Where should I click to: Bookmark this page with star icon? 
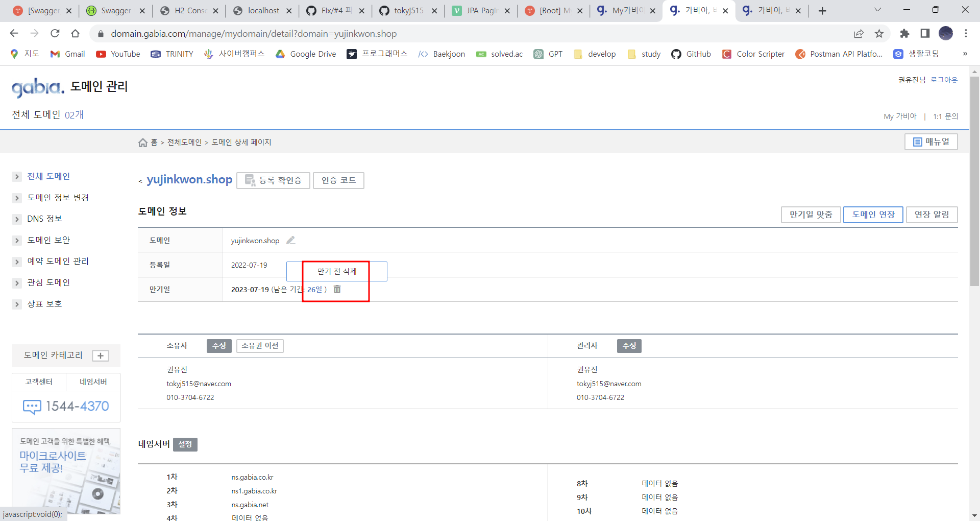pyautogui.click(x=879, y=34)
